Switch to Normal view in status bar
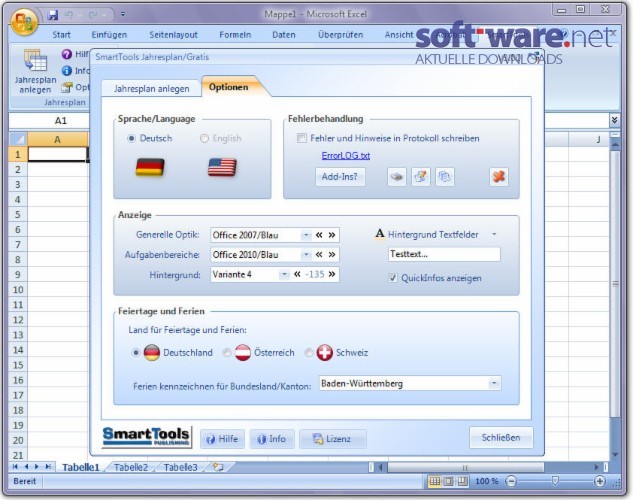Screen dimensions: 633x500 click(x=434, y=481)
